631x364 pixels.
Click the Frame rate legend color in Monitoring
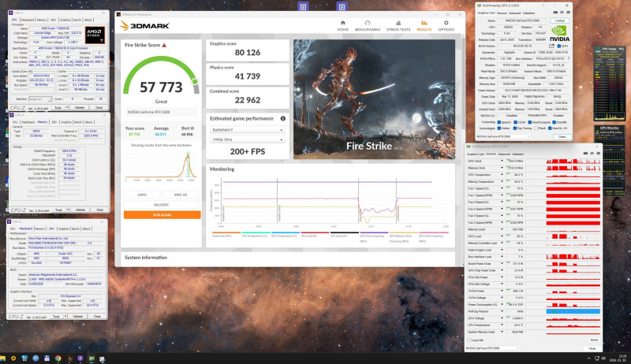[226, 232]
